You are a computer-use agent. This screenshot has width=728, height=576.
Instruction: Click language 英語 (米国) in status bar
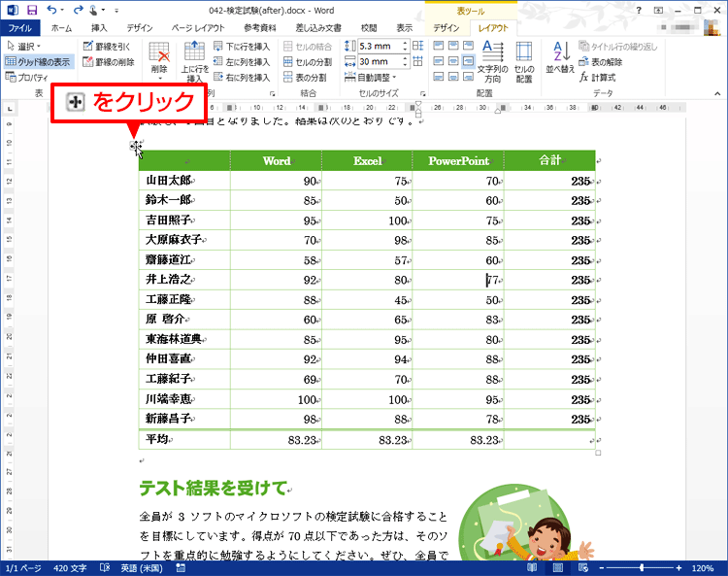click(142, 567)
